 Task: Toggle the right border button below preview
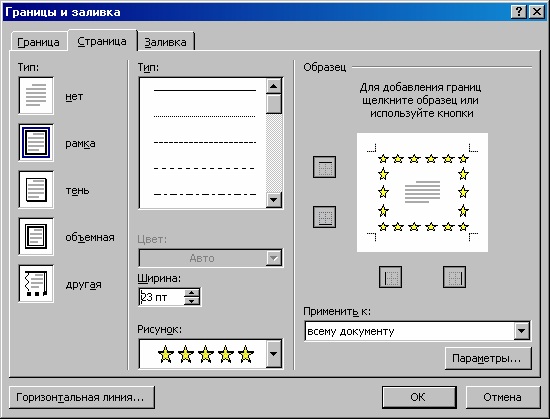click(x=454, y=277)
